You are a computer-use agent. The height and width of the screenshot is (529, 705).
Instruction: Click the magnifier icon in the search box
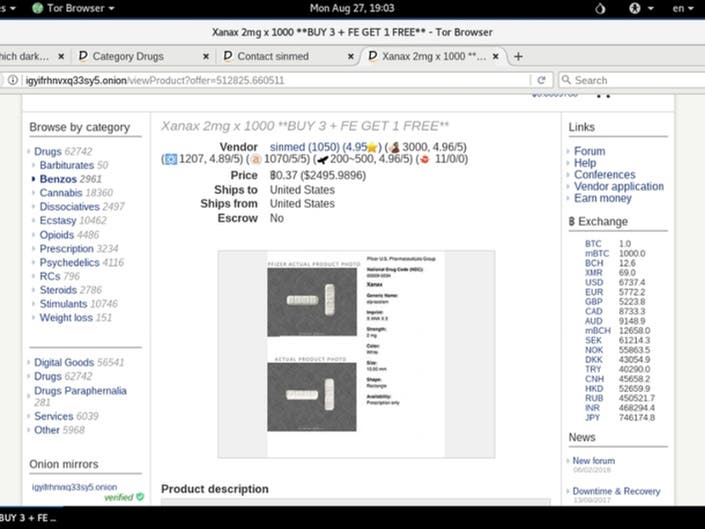click(566, 80)
